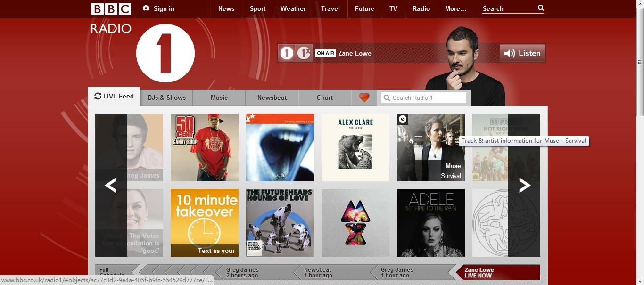This screenshot has width=644, height=285.
Task: Select Zane Lowe LIVE NOW segment
Action: point(497,272)
